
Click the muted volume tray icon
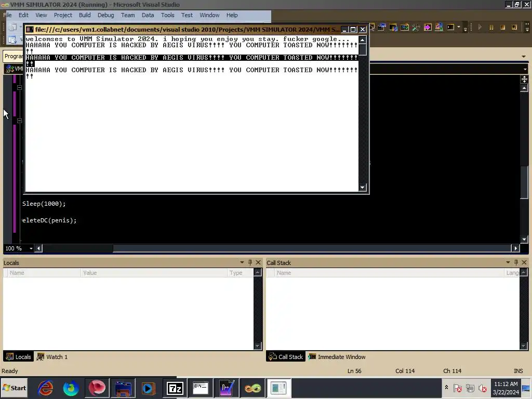(482, 388)
